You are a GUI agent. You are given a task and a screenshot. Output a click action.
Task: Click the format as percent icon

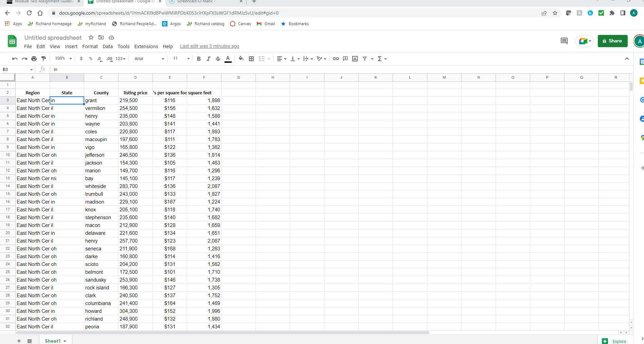click(x=90, y=58)
